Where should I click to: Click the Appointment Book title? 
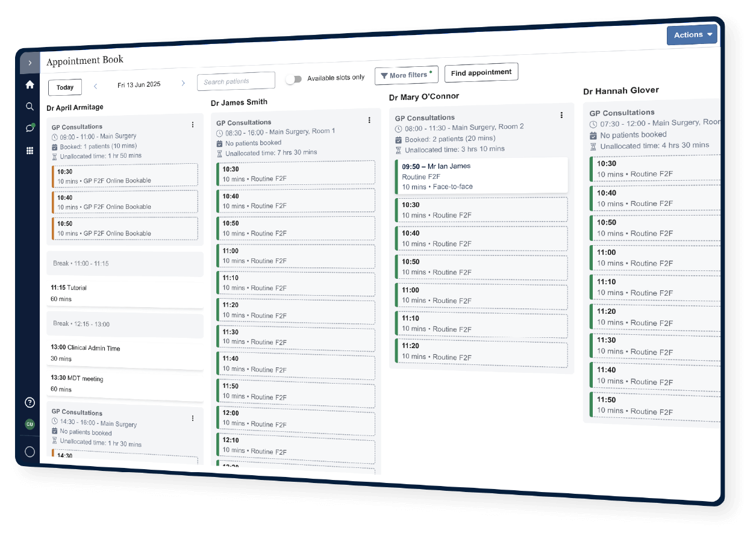tap(85, 60)
